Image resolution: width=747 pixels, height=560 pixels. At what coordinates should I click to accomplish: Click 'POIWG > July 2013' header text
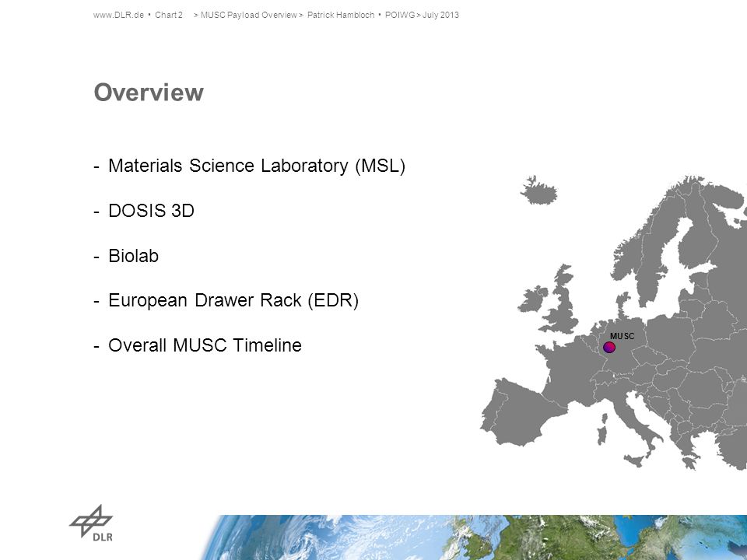tap(422, 15)
